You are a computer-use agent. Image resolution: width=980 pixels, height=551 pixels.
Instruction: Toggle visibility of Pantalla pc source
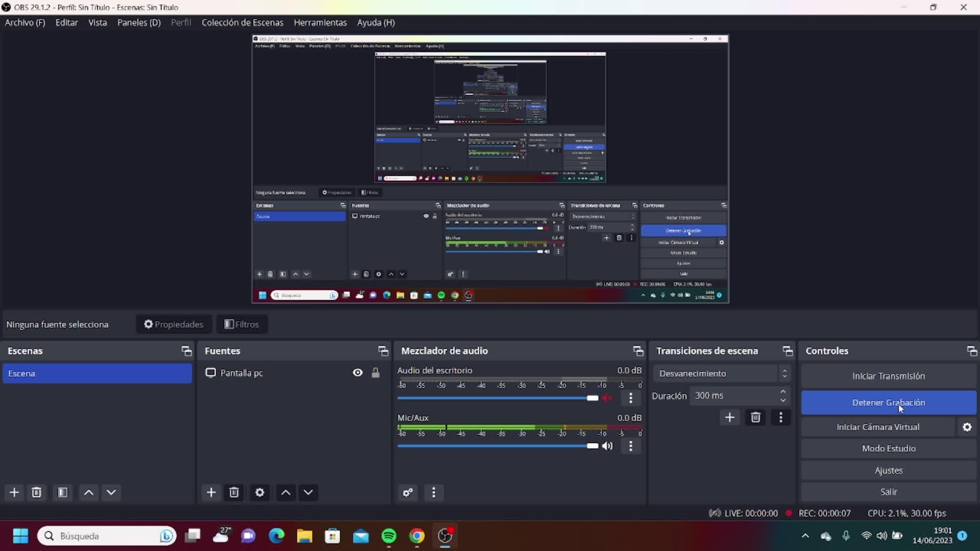click(x=358, y=373)
